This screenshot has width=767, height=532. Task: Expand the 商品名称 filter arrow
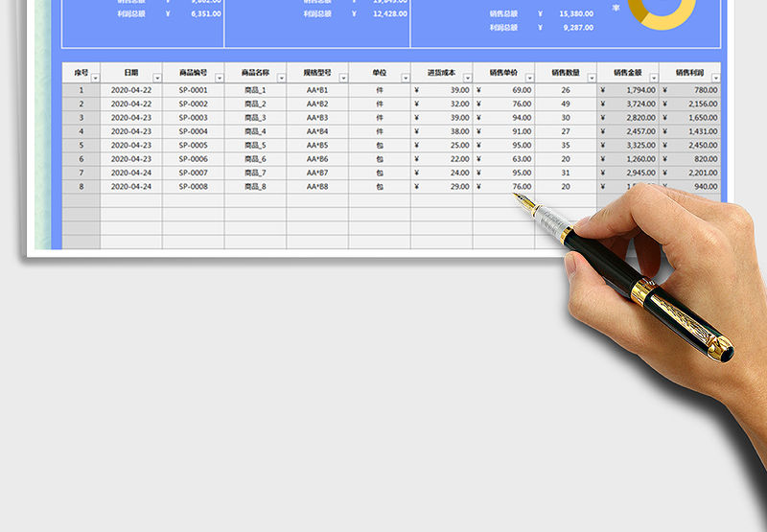281,79
